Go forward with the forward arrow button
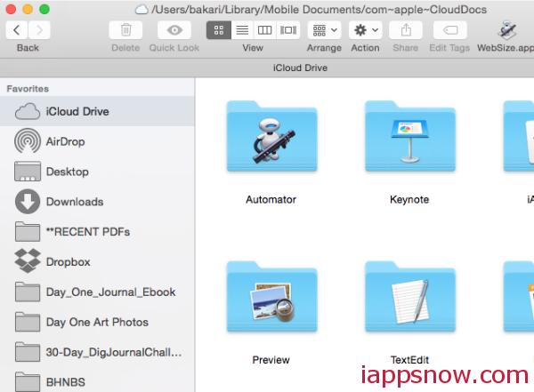 (x=39, y=30)
